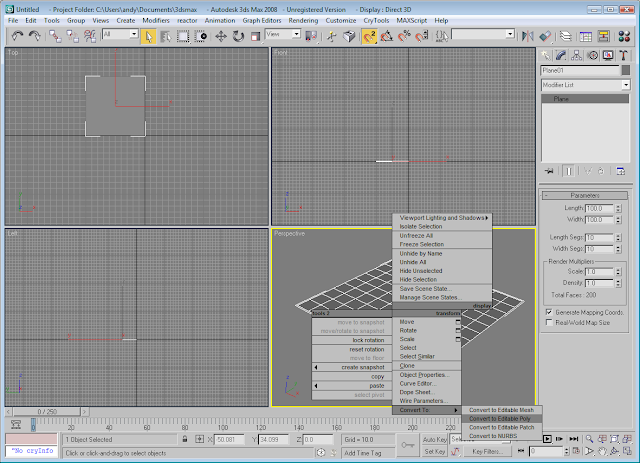Collapse the Parameters rollout
Viewport: 640px width, 463px height.
pyautogui.click(x=584, y=195)
